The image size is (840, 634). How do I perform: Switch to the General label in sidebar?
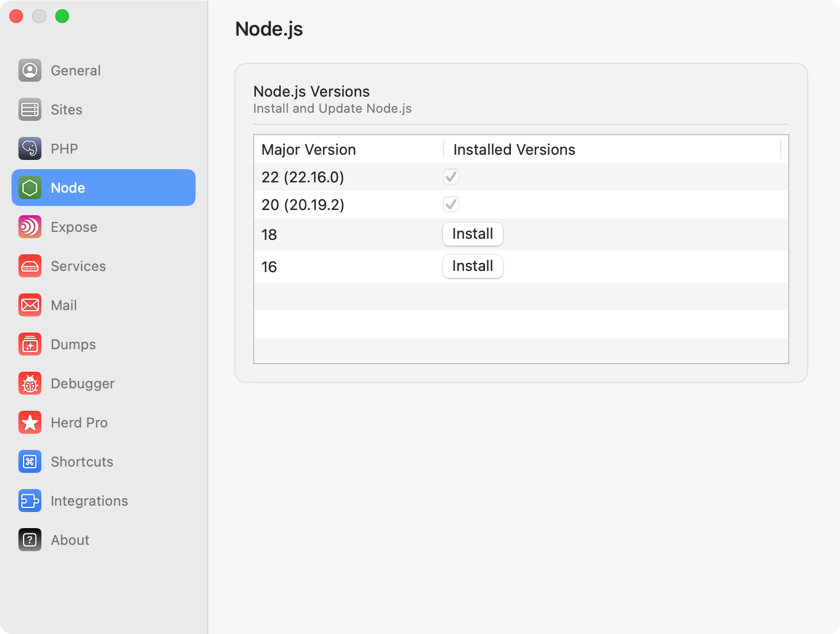76,71
